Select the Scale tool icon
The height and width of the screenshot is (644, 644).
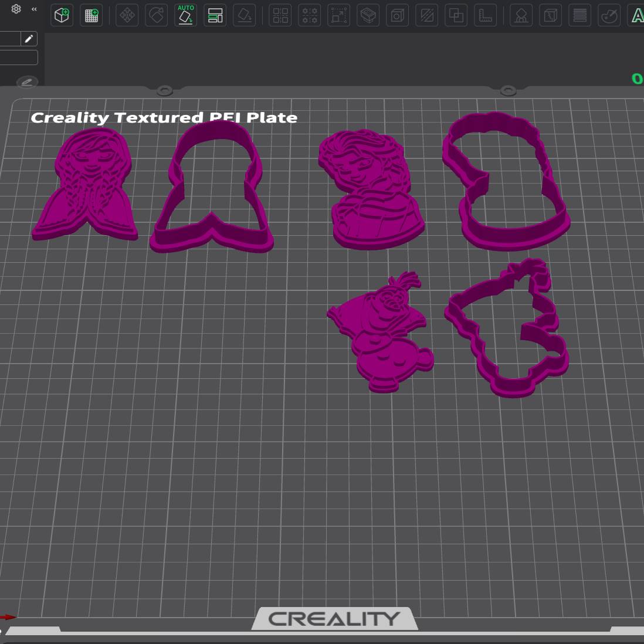pyautogui.click(x=339, y=15)
